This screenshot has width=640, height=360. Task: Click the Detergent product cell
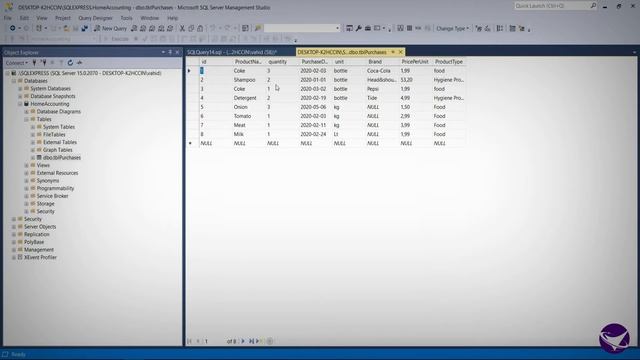(x=249, y=98)
